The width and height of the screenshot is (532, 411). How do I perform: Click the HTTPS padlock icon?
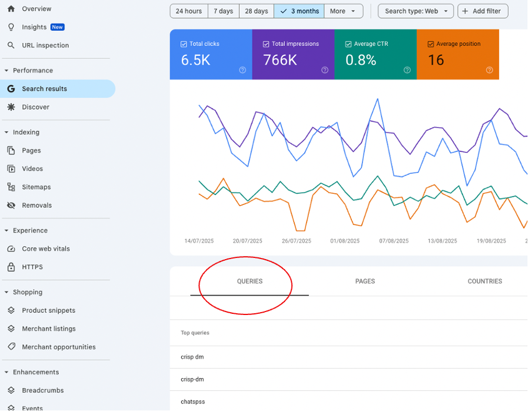point(11,267)
